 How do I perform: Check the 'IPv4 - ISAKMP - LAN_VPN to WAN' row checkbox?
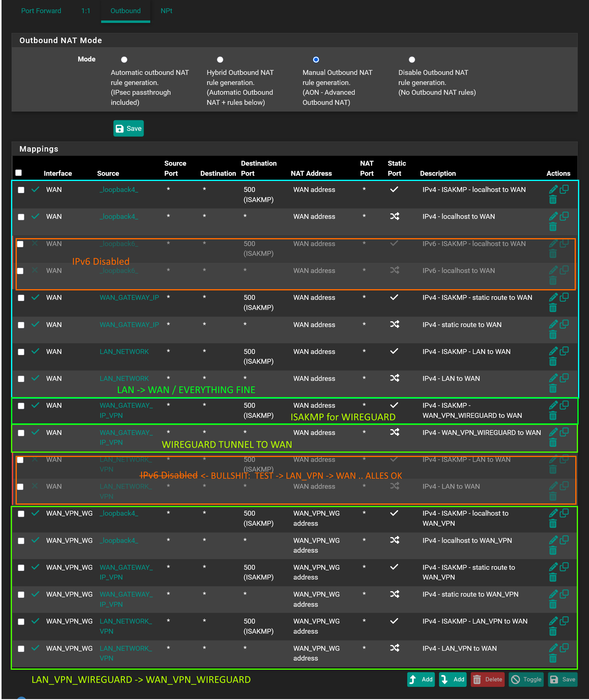(x=21, y=621)
